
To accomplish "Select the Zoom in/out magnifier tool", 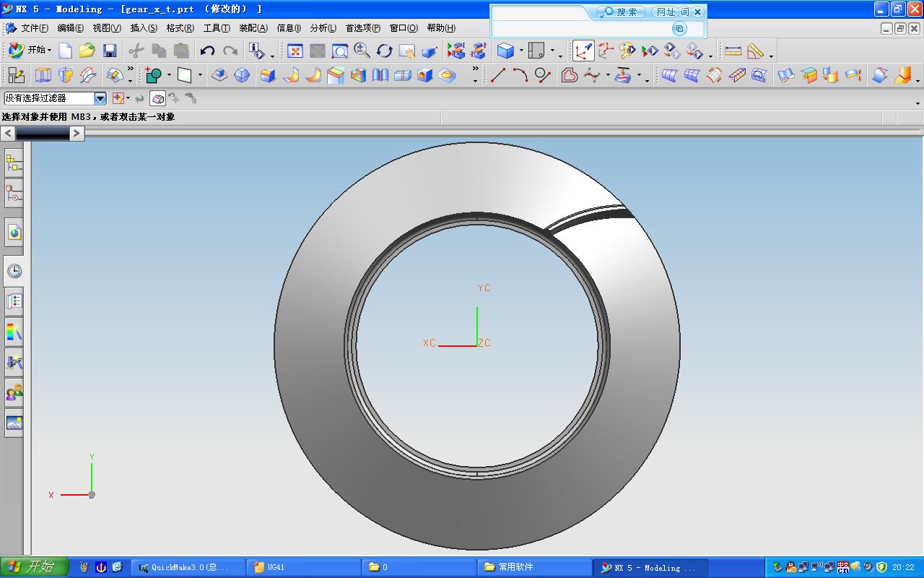I will (362, 51).
